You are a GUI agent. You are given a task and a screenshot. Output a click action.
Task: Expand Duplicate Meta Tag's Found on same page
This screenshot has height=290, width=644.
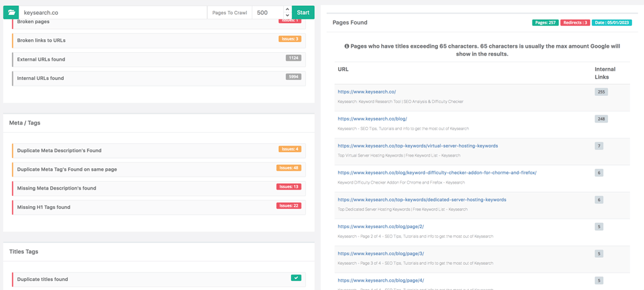(x=159, y=169)
